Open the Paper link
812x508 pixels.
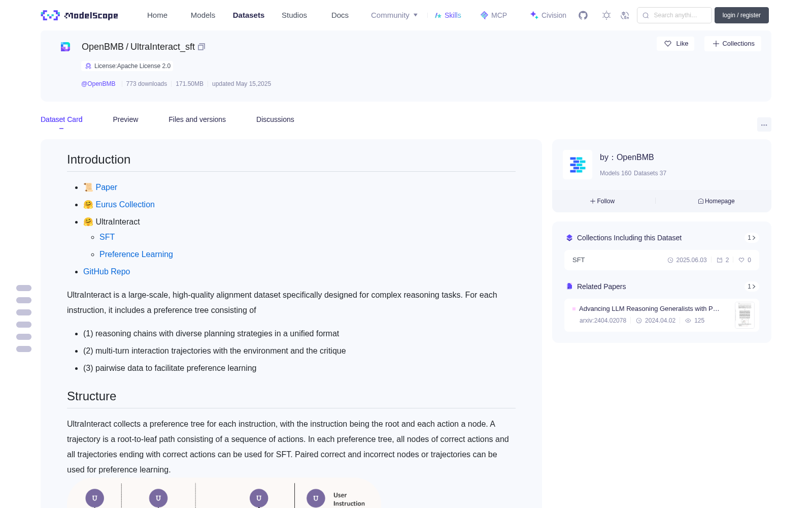pos(106,187)
